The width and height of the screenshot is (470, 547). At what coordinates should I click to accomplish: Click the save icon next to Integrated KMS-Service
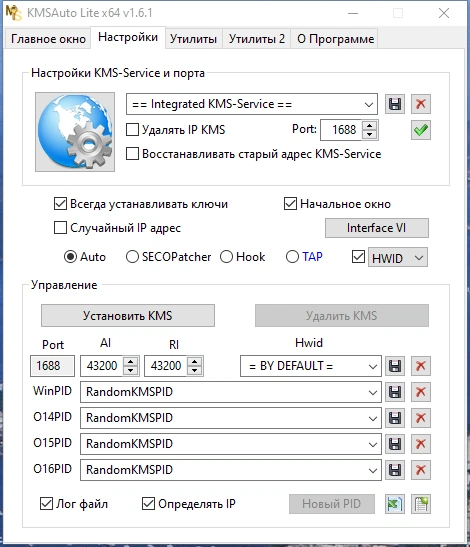[395, 104]
